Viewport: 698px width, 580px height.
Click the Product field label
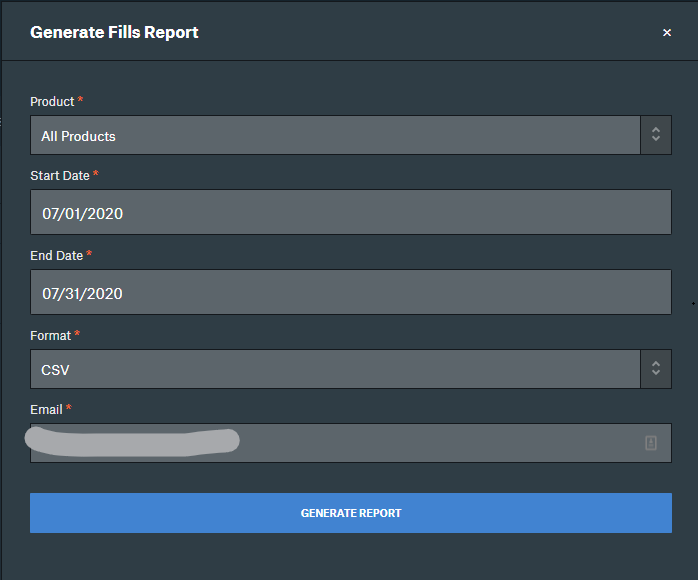52,101
